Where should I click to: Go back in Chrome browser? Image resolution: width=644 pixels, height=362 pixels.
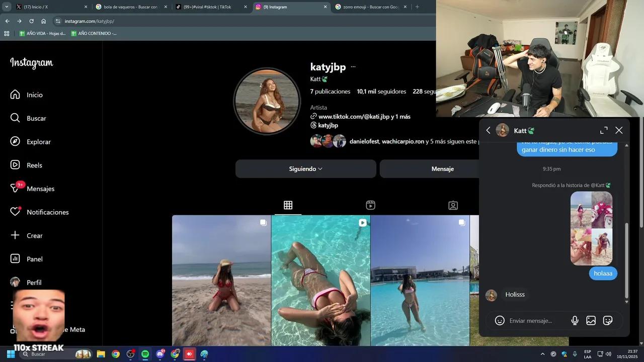pos(7,21)
